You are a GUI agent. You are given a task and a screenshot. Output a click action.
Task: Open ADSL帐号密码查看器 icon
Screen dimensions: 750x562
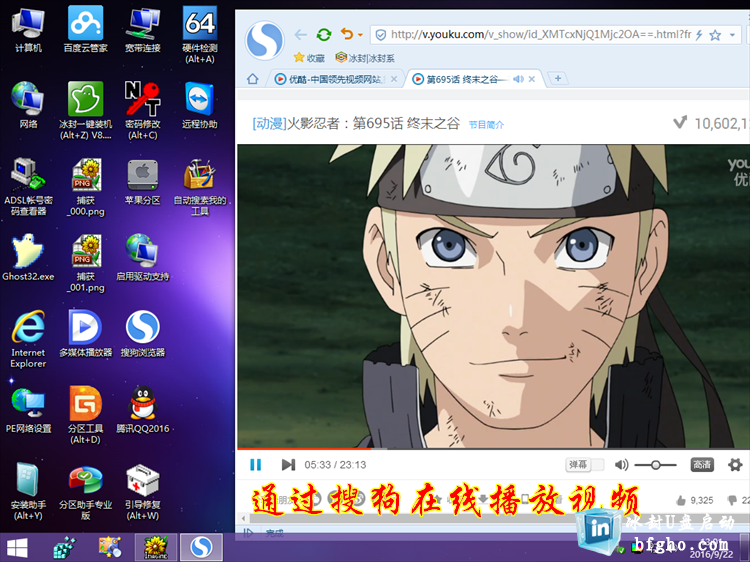click(x=28, y=187)
